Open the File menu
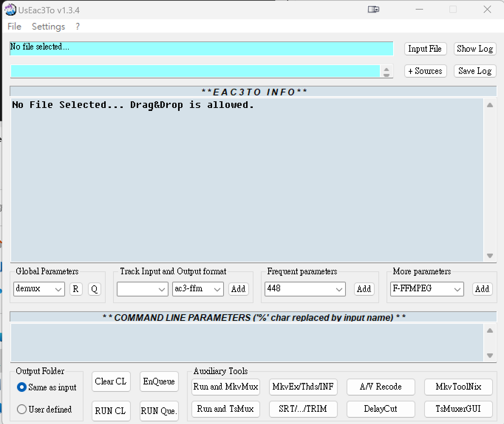504x424 pixels. pyautogui.click(x=14, y=27)
